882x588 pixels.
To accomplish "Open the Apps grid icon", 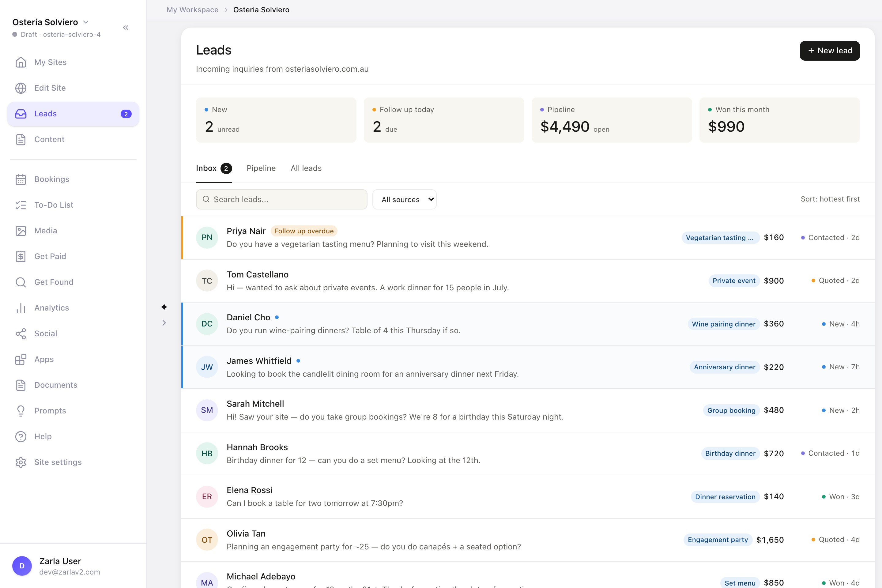I will tap(21, 359).
